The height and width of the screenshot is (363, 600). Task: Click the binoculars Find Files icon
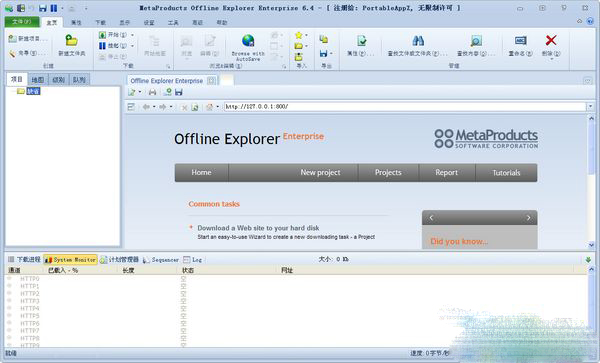(x=418, y=41)
